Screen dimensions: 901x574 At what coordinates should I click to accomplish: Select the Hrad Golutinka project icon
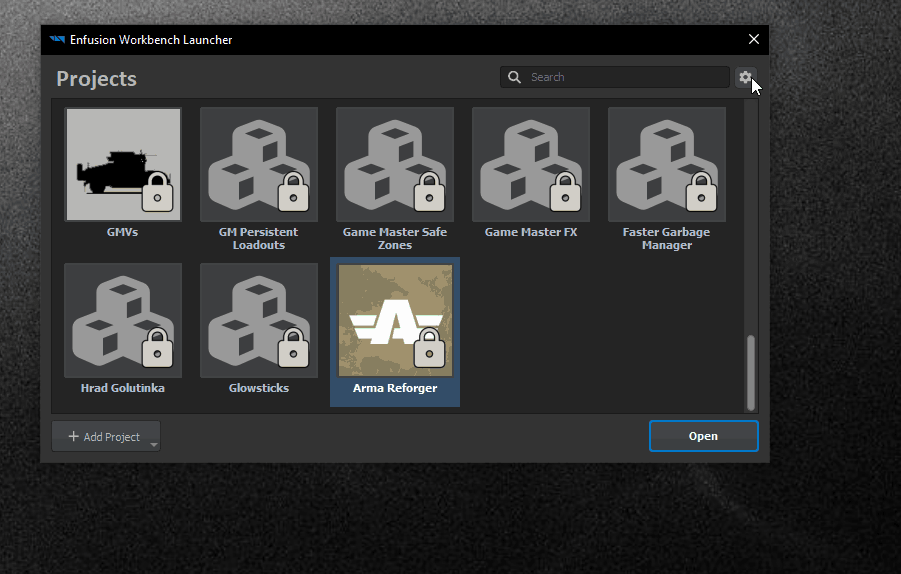[123, 321]
